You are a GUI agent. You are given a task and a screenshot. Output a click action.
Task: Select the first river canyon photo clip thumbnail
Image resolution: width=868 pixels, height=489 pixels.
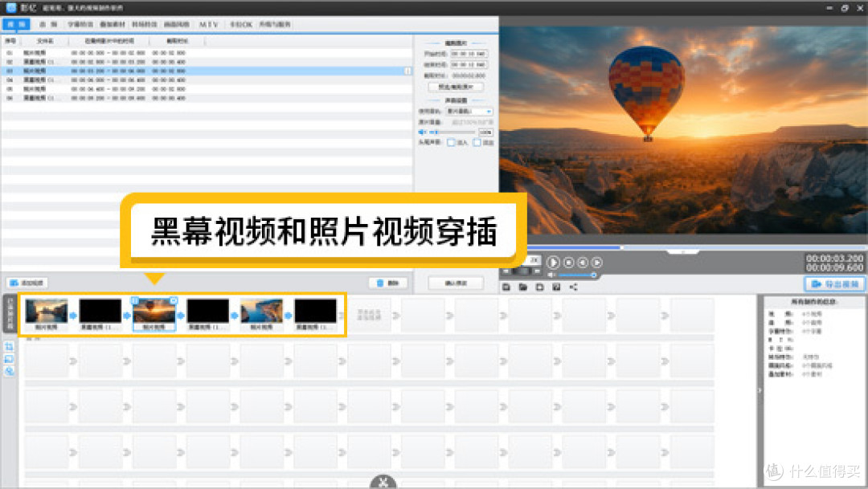point(47,311)
